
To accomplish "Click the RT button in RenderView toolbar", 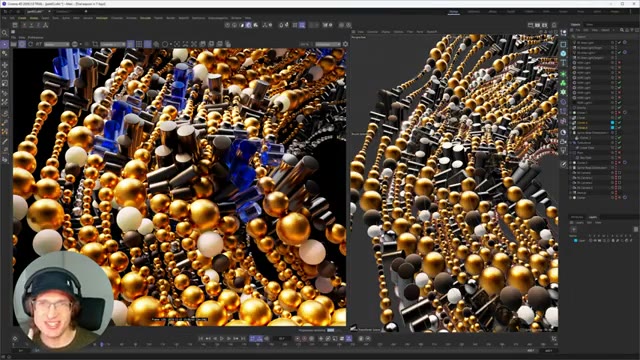I will pyautogui.click(x=39, y=44).
